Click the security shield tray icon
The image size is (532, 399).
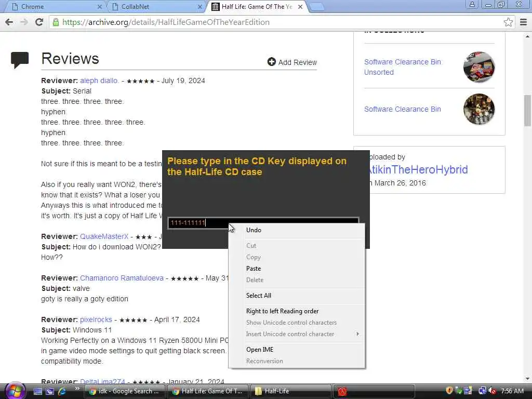449,391
